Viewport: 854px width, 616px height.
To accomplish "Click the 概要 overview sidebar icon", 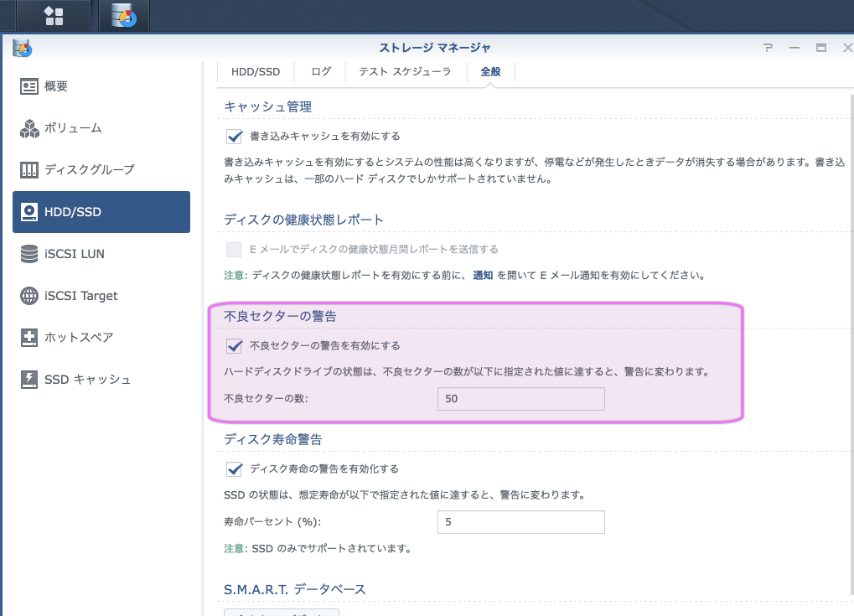I will click(x=29, y=86).
